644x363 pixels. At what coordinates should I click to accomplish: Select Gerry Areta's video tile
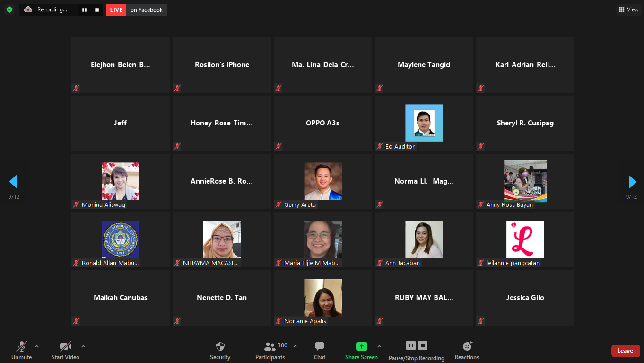tap(323, 182)
